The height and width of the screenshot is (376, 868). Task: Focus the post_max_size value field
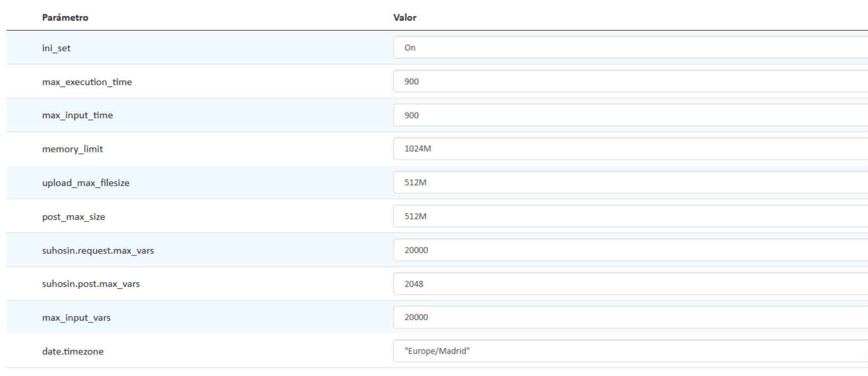[631, 216]
